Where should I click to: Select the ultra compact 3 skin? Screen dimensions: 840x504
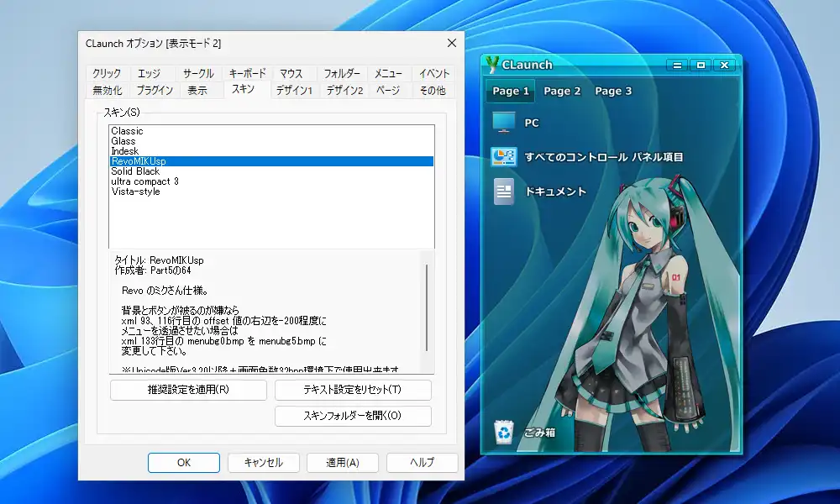click(x=271, y=181)
